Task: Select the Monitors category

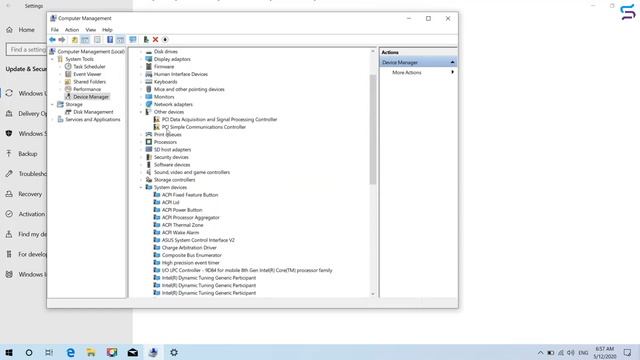Action: [x=164, y=97]
